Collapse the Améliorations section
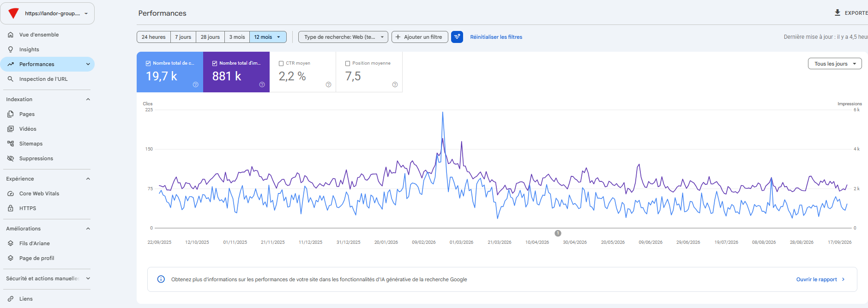This screenshot has height=308, width=868. [x=88, y=229]
